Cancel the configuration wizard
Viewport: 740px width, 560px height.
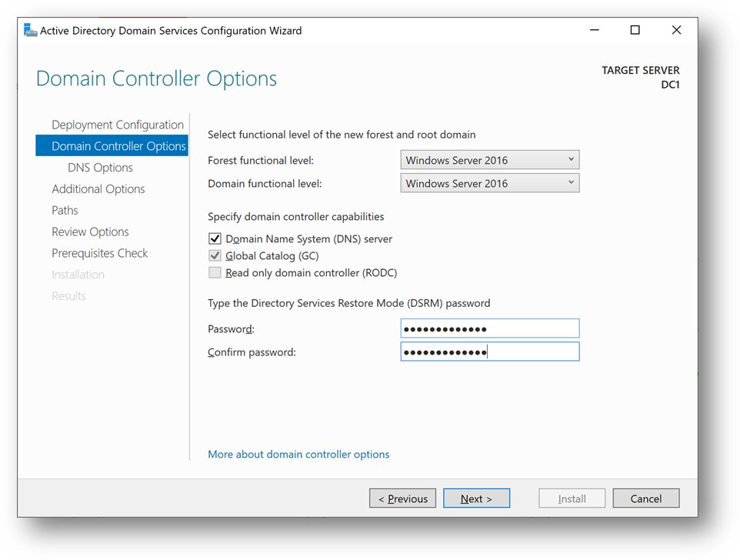[646, 498]
